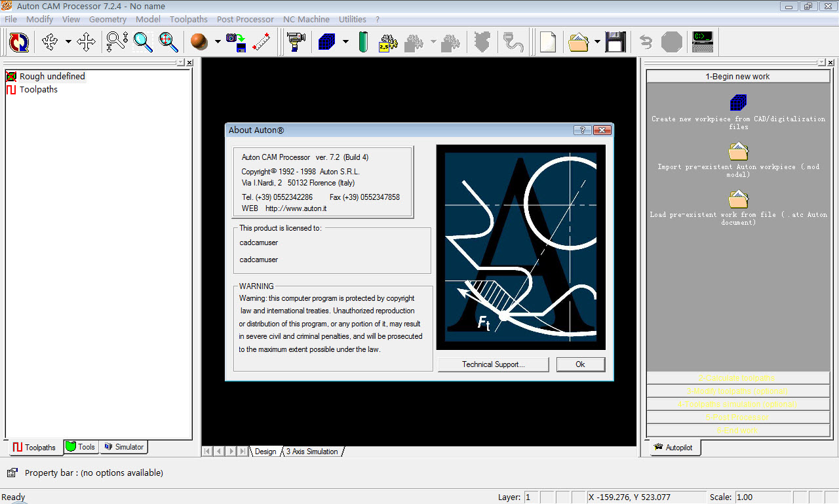Click the greyed cable NC machine icon
Image resolution: width=839 pixels, height=504 pixels.
513,43
